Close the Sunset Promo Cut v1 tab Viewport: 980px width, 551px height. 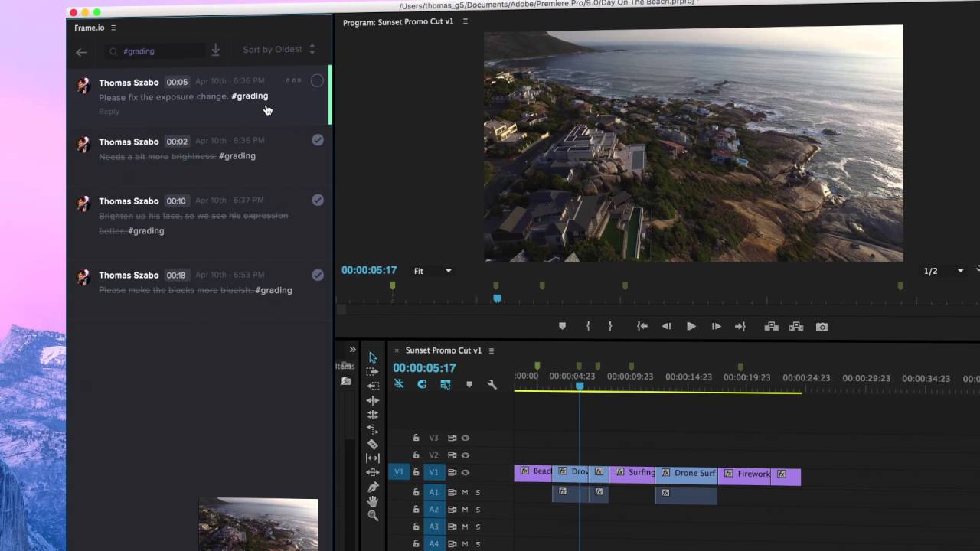point(397,350)
